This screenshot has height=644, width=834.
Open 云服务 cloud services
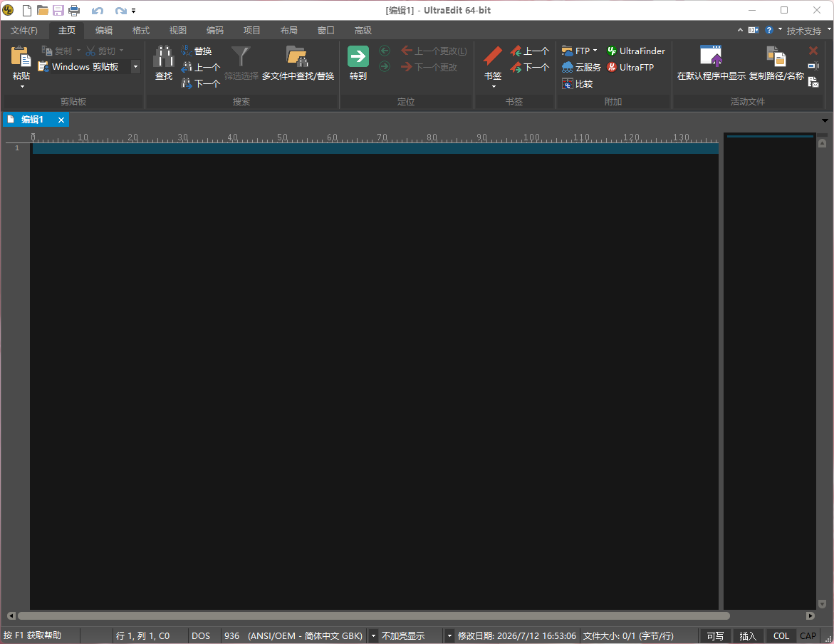581,67
